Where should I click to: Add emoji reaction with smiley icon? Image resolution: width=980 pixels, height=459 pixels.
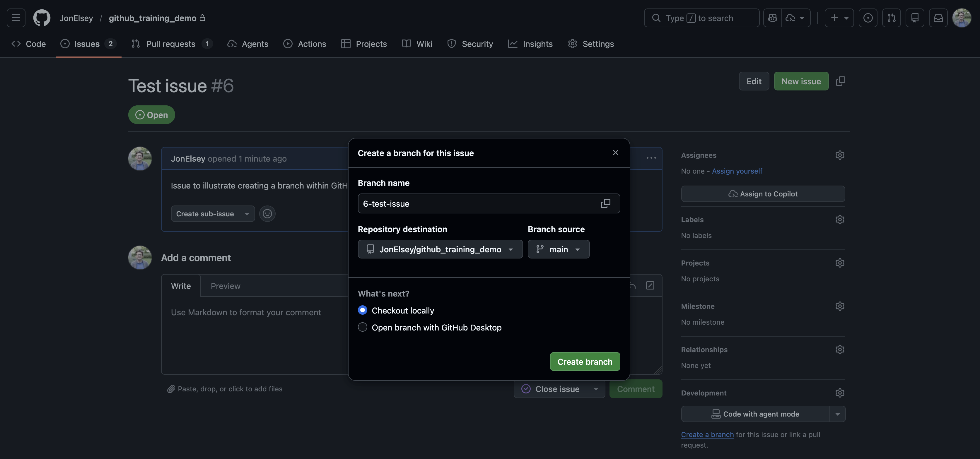(x=267, y=214)
